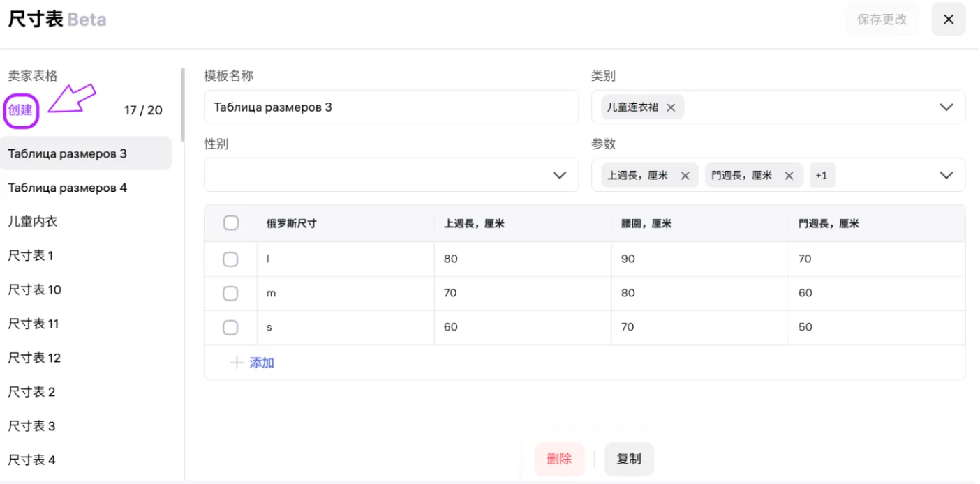Remove the 儿童连衣裙 category tag
The width and height of the screenshot is (980, 484).
coord(671,107)
